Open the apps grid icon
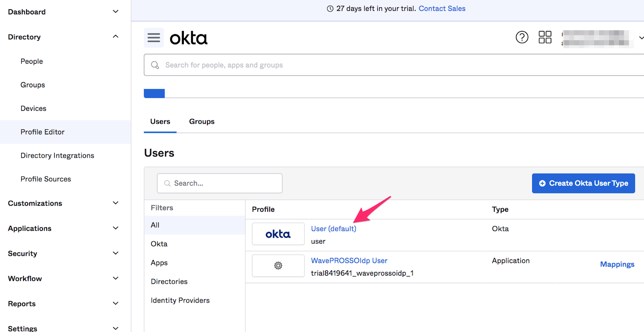Screen dimensions: 644x332 (545, 37)
